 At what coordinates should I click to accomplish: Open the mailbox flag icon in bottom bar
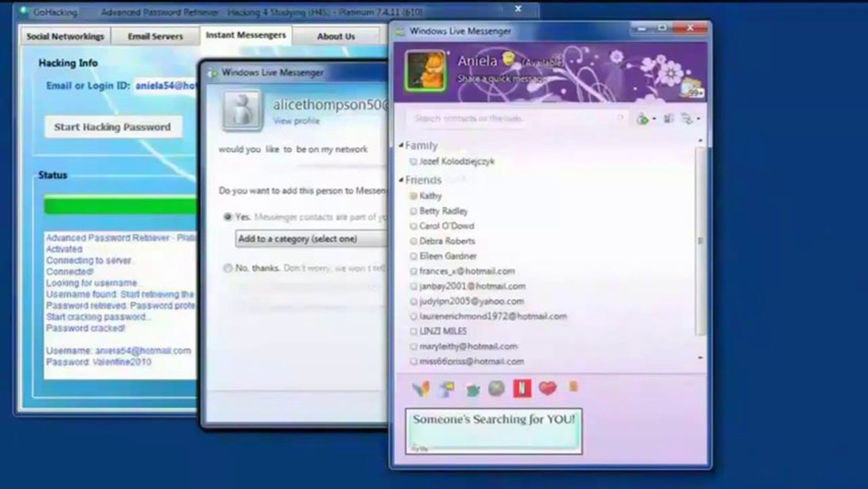point(447,389)
